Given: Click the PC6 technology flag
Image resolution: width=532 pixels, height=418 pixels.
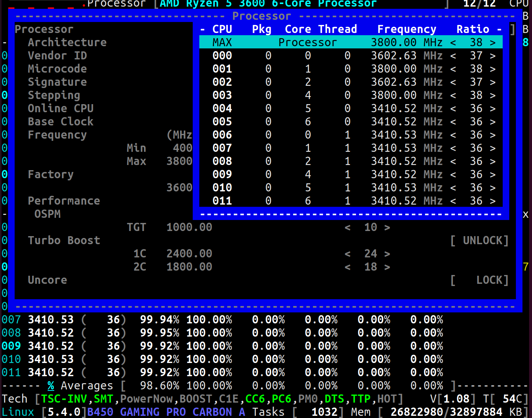Looking at the screenshot, I should pos(281,399).
